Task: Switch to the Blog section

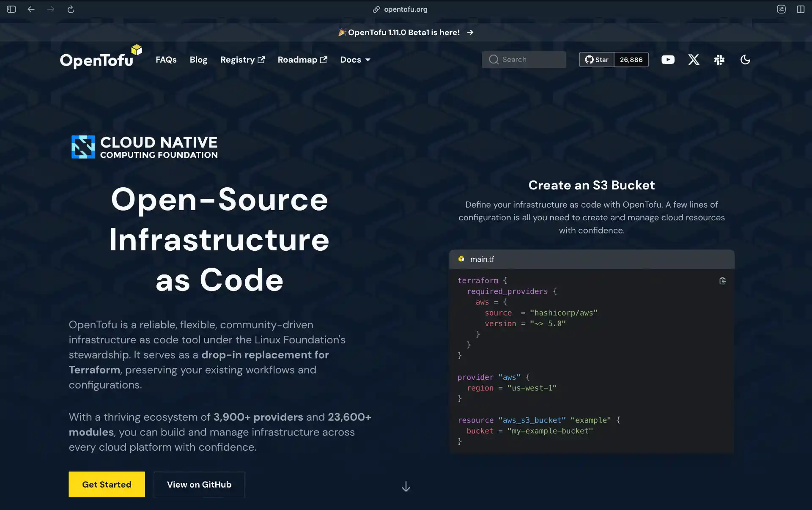Action: coord(198,60)
